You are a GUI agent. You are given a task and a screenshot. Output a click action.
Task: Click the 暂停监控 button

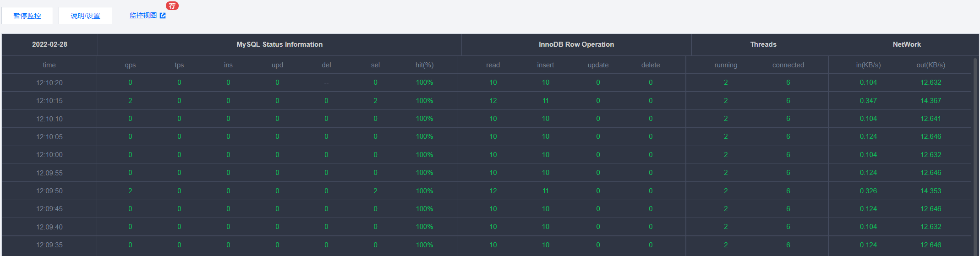pos(27,16)
